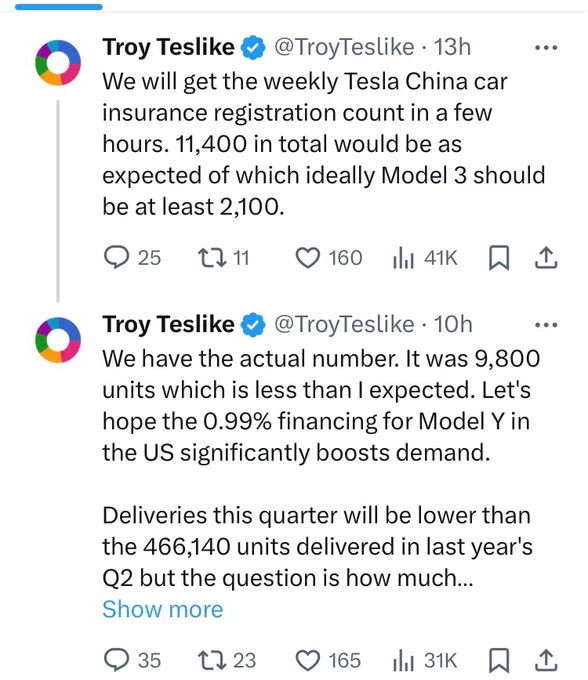This screenshot has width=588, height=680.
Task: Open the reply icon on the 13h tweet
Action: [x=117, y=258]
